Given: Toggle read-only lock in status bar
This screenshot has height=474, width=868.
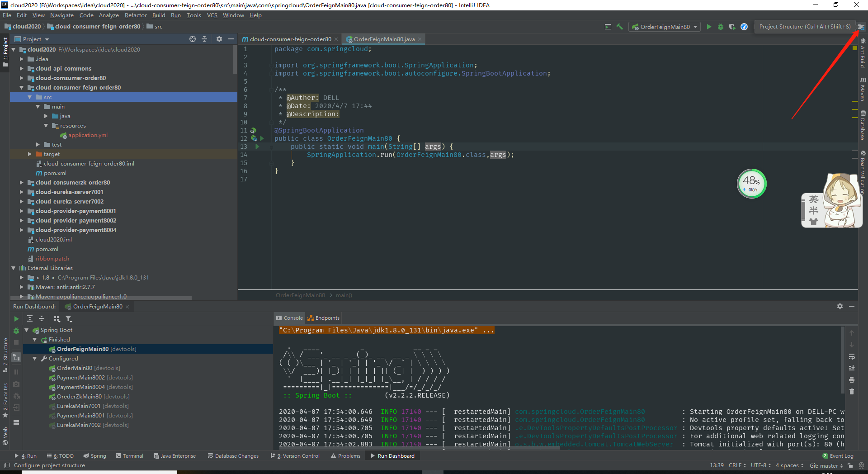Looking at the screenshot, I should pyautogui.click(x=850, y=465).
